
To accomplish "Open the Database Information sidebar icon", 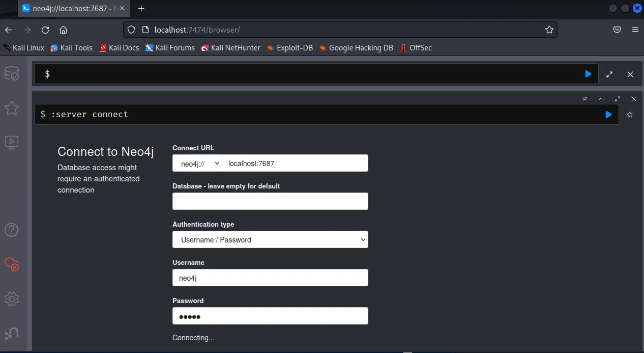I will point(12,74).
